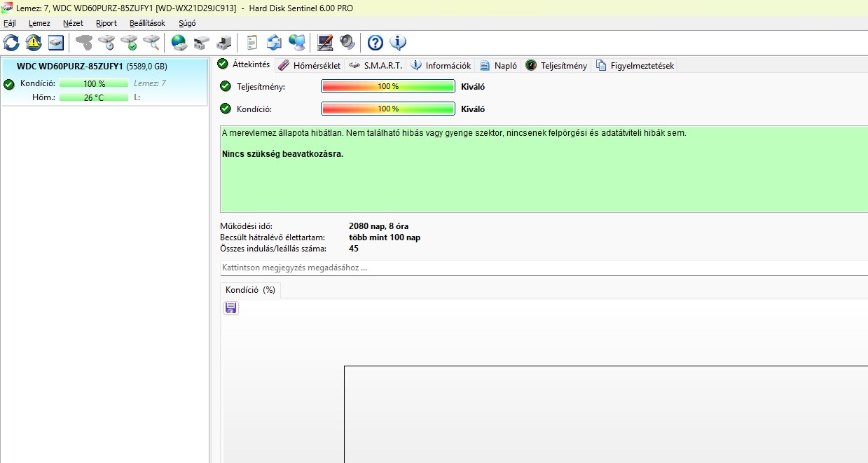Click the blue-framed hard disk toolbar icon
Screen dimensions: 868x463
coord(56,43)
